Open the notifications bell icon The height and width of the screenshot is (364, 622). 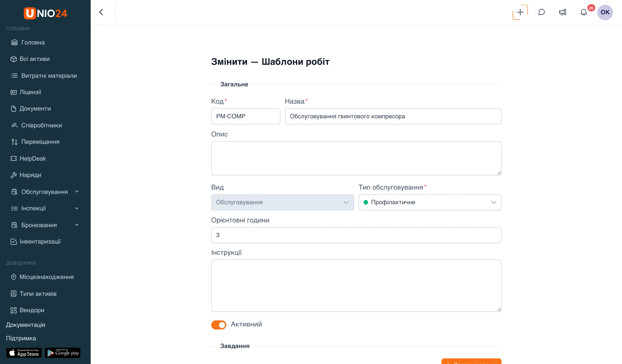click(x=584, y=12)
